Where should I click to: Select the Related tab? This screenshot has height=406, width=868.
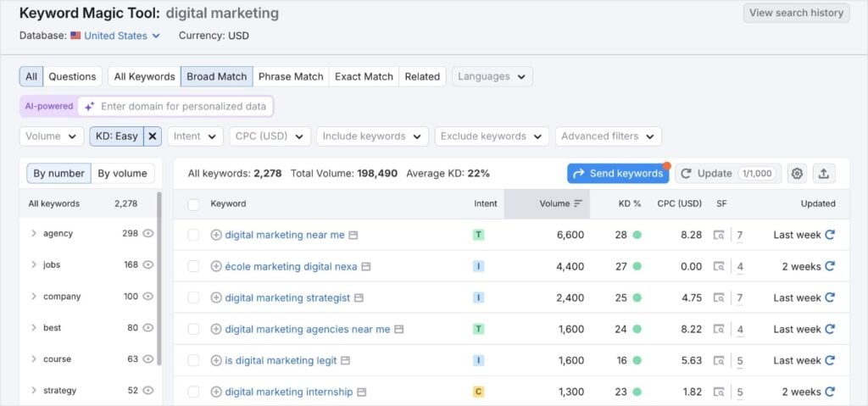422,76
